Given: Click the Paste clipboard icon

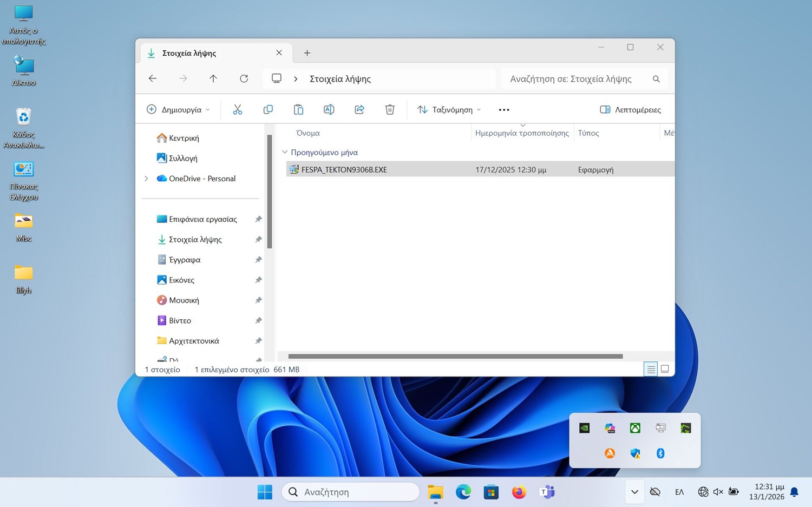Looking at the screenshot, I should pyautogui.click(x=298, y=110).
